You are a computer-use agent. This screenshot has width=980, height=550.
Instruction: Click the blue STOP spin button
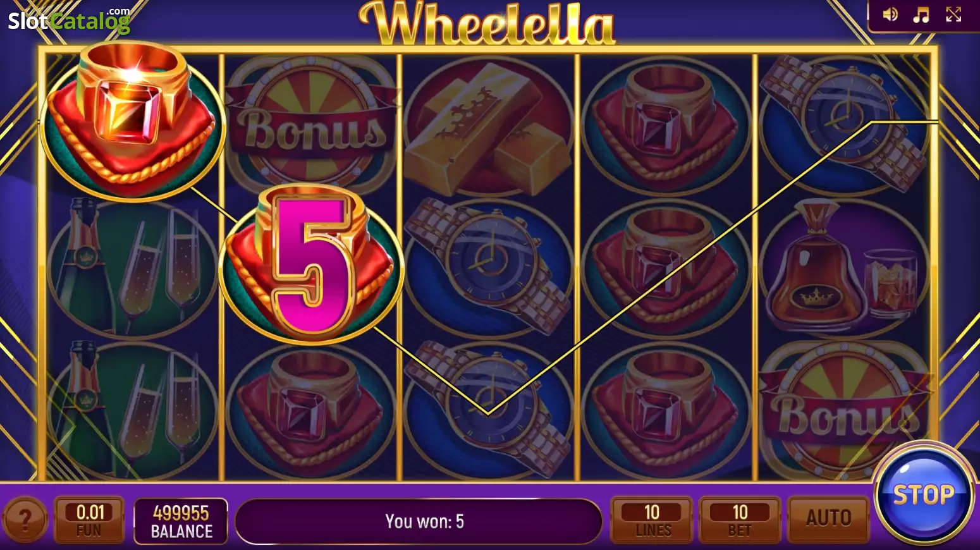924,494
